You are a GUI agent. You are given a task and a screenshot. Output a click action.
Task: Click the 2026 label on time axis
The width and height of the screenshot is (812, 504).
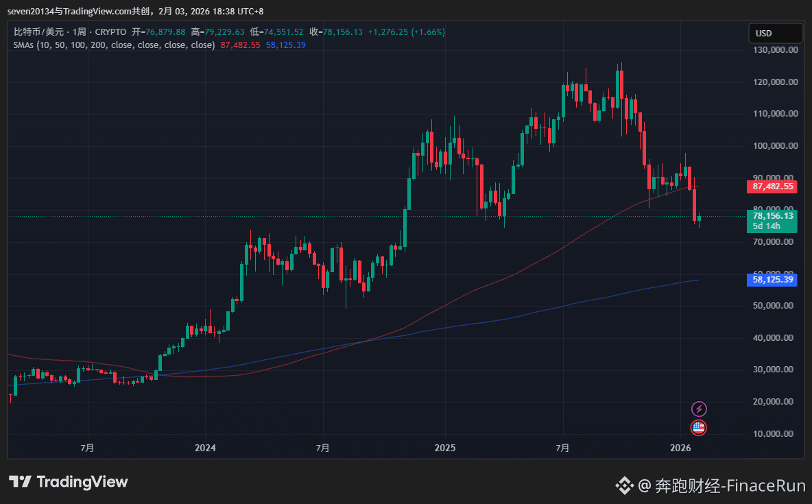tap(680, 448)
